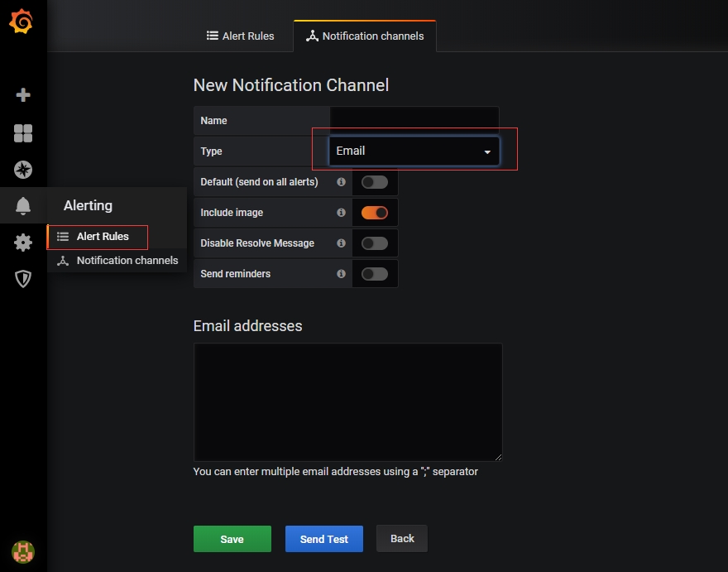
Task: Switch to the Alert Rules tab
Action: [240, 36]
